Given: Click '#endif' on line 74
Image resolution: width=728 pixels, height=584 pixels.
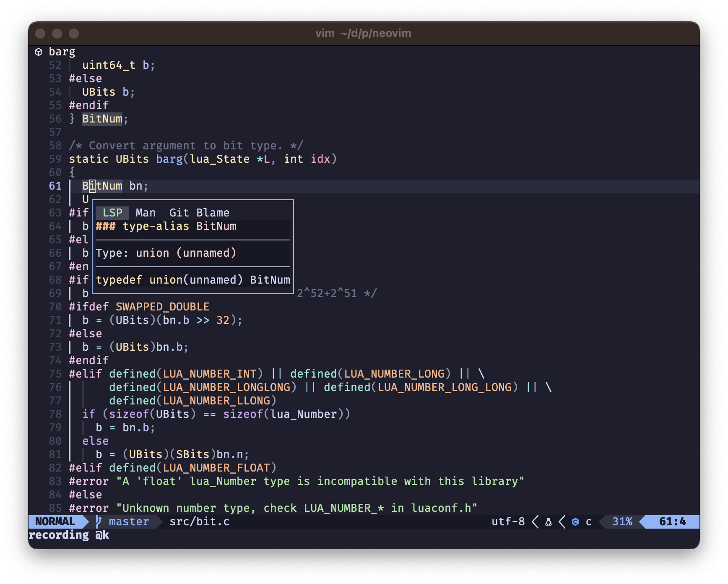Looking at the screenshot, I should (89, 360).
